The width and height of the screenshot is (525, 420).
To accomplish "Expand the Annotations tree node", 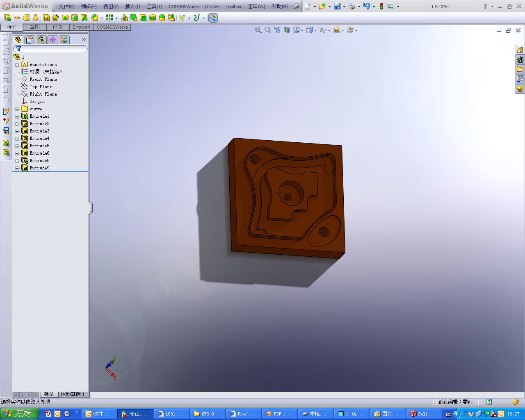I will tap(17, 65).
